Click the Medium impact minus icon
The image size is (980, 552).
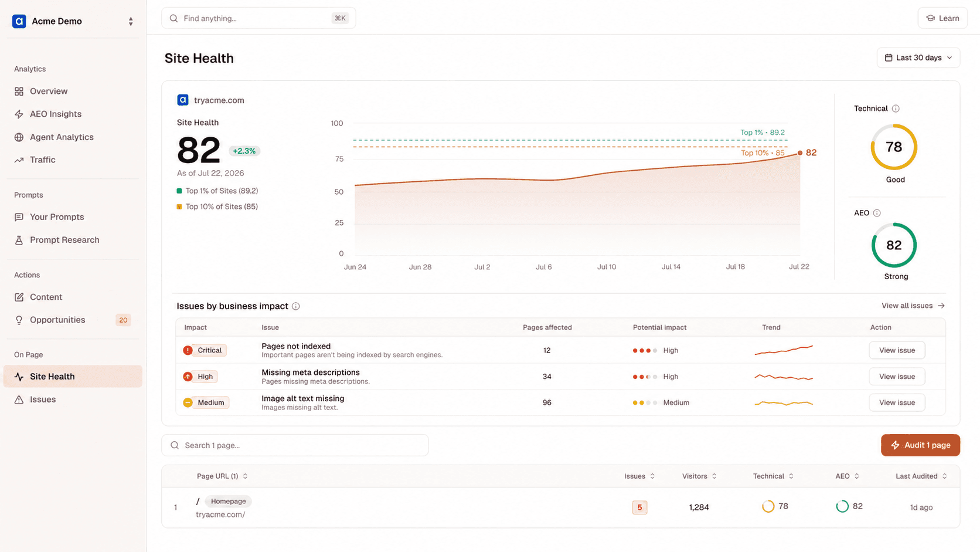188,402
